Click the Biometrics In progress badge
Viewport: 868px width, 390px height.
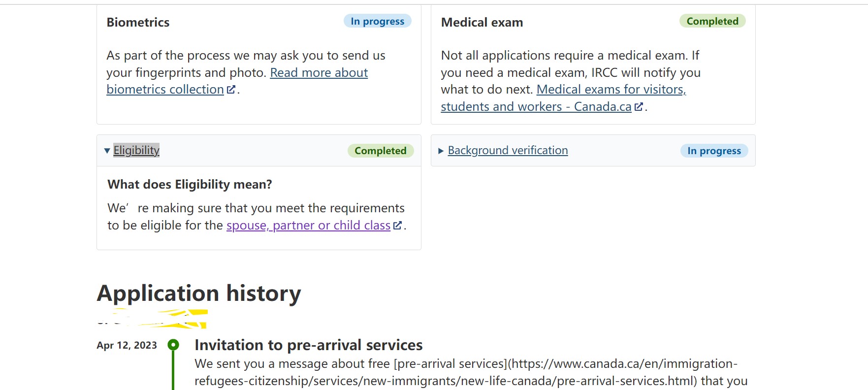[x=377, y=21]
